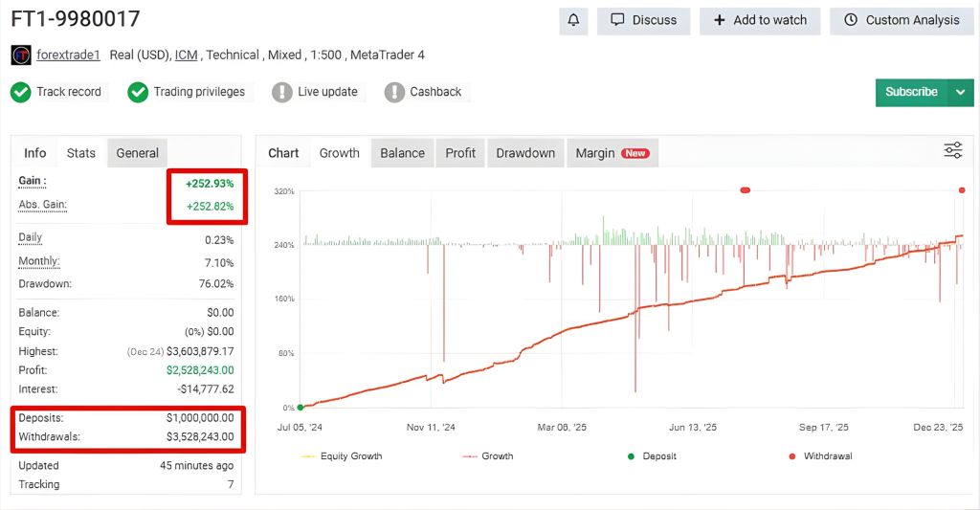Open the Stats tab
This screenshot has width=980, height=510.
coord(81,153)
